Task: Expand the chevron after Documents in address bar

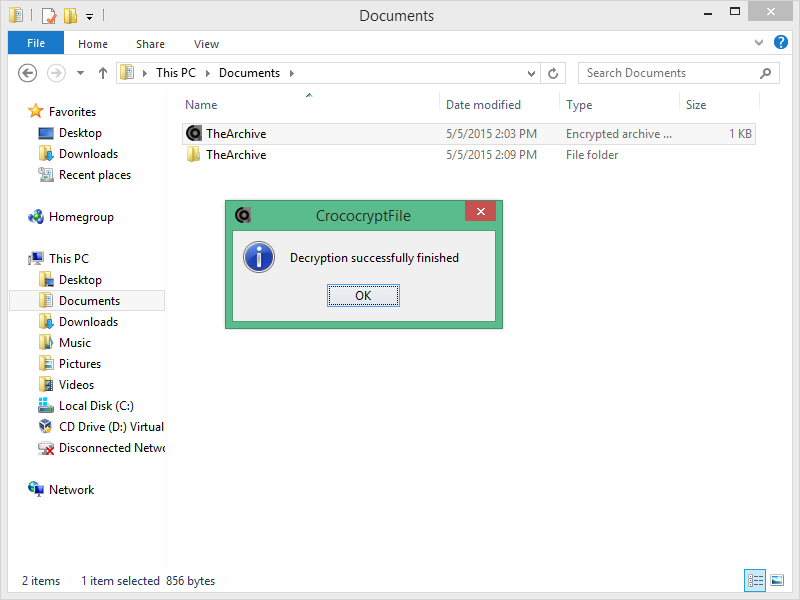Action: 292,73
